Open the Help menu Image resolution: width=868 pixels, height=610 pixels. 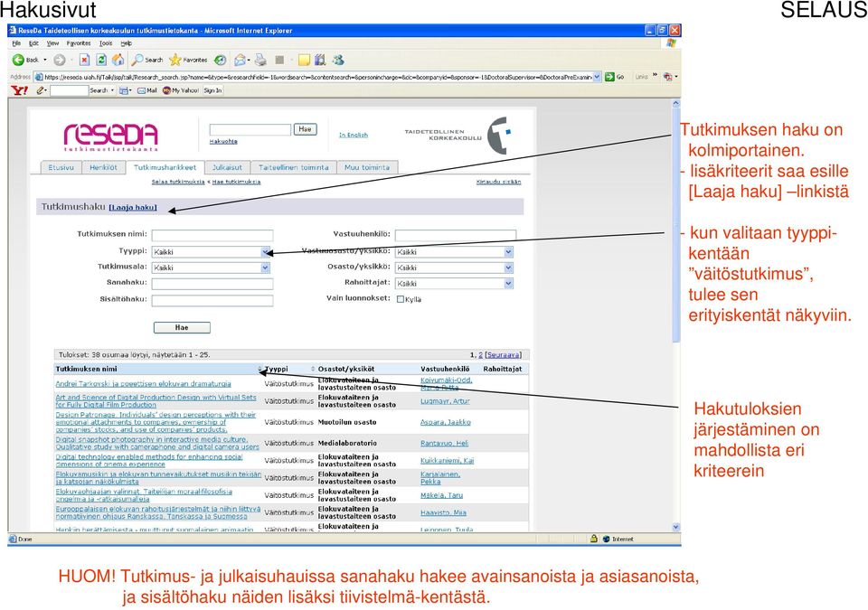point(127,43)
